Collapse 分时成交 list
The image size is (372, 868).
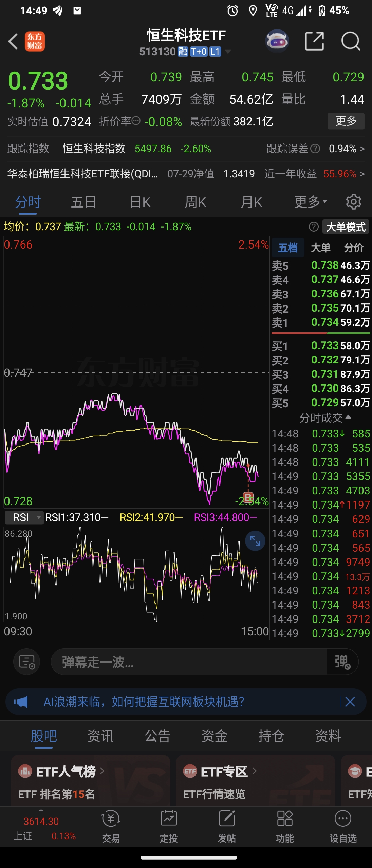(325, 418)
